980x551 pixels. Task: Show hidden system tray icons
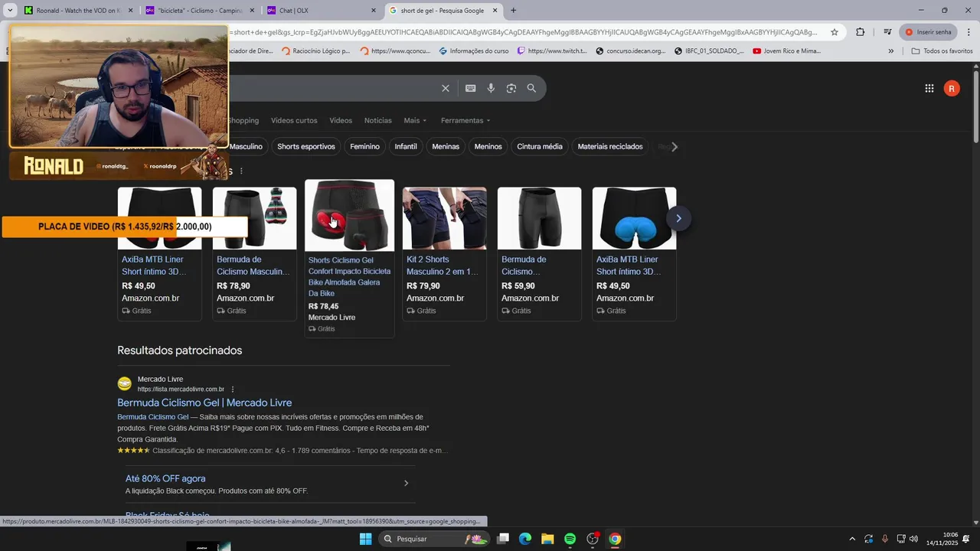click(x=852, y=539)
